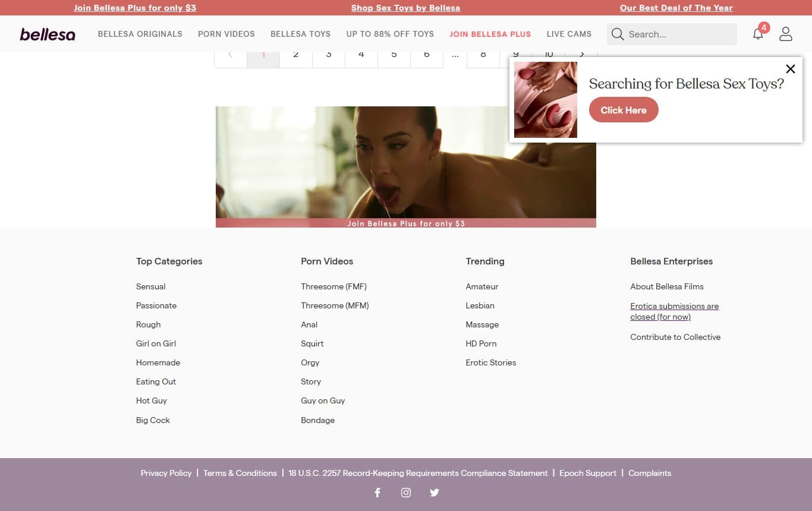Open the PORN VIDEOS menu item
The width and height of the screenshot is (812, 511).
coord(226,34)
